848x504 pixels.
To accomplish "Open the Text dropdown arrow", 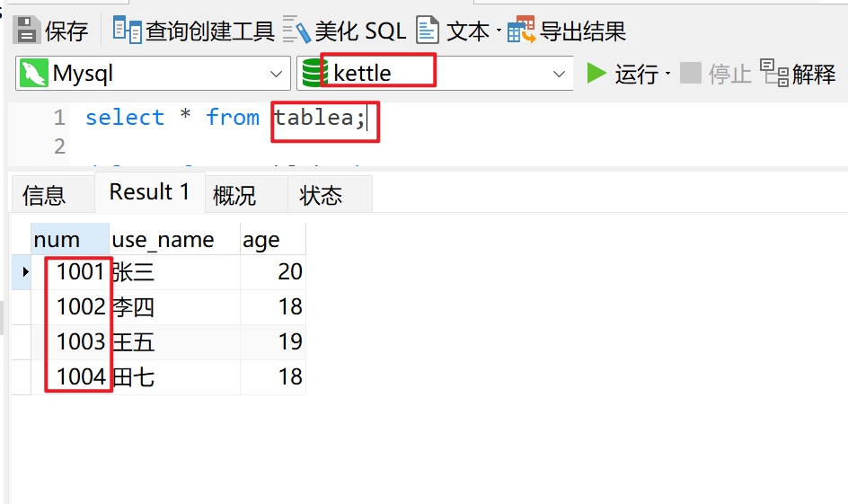I will point(499,31).
